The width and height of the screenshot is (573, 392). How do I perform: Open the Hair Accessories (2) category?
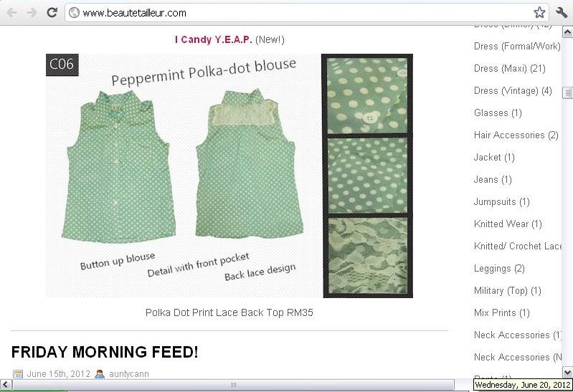pyautogui.click(x=516, y=135)
